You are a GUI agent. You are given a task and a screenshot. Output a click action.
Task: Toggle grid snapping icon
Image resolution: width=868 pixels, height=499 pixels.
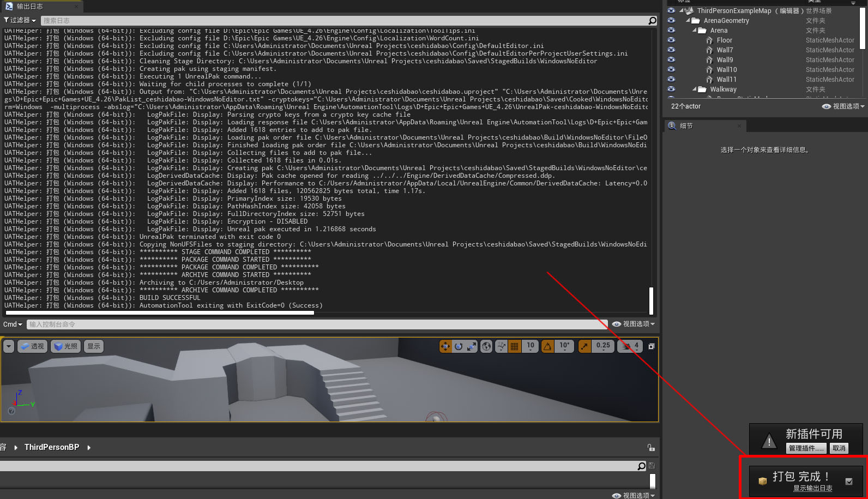point(514,346)
